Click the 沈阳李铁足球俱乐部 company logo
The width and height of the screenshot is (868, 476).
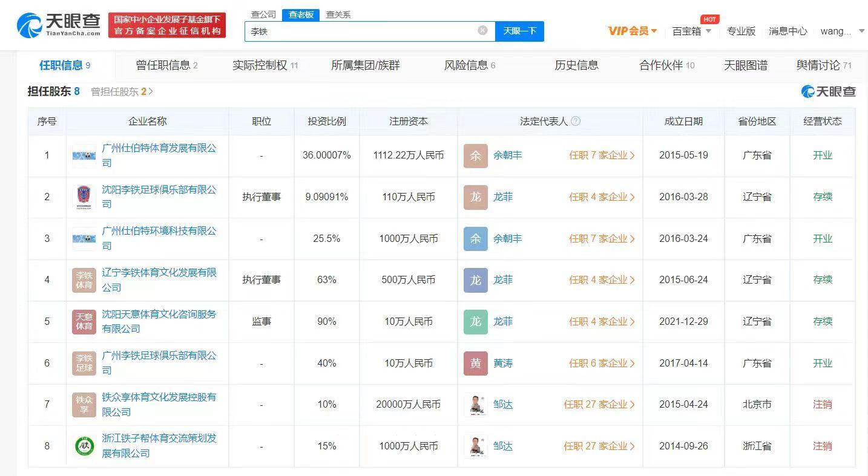tap(84, 197)
